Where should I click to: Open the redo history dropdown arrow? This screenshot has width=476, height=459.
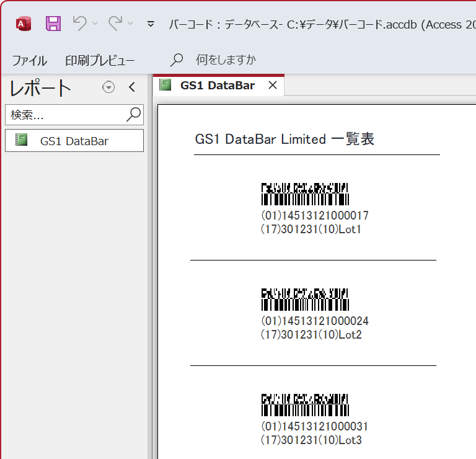131,24
